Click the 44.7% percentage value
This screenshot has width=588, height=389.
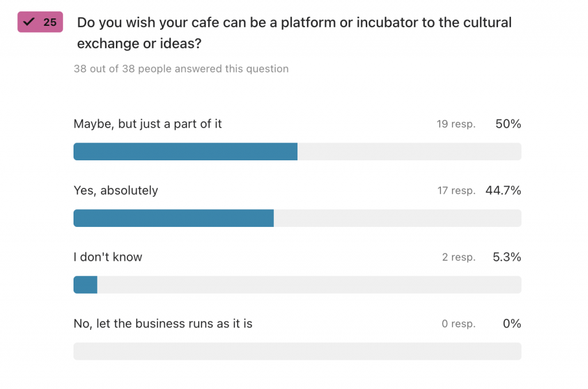503,191
